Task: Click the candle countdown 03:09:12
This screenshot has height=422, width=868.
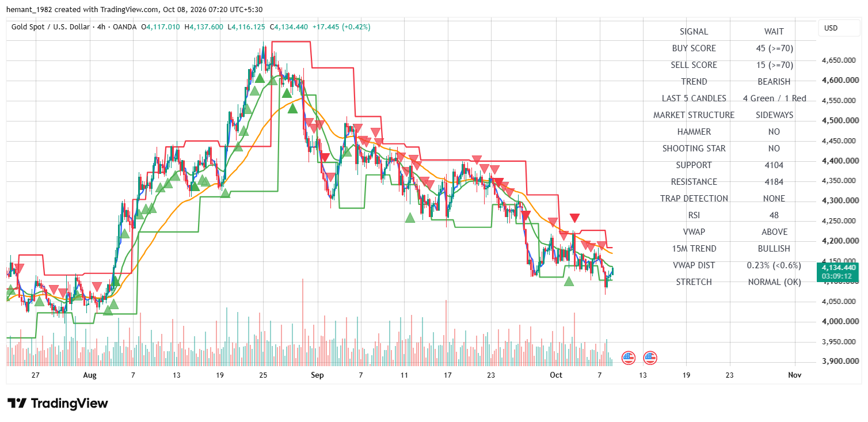Action: (838, 276)
